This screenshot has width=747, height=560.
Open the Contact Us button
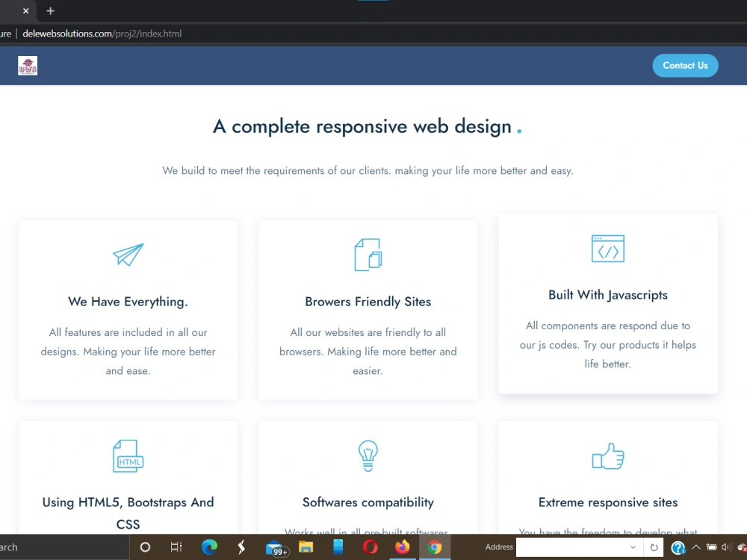pos(685,66)
